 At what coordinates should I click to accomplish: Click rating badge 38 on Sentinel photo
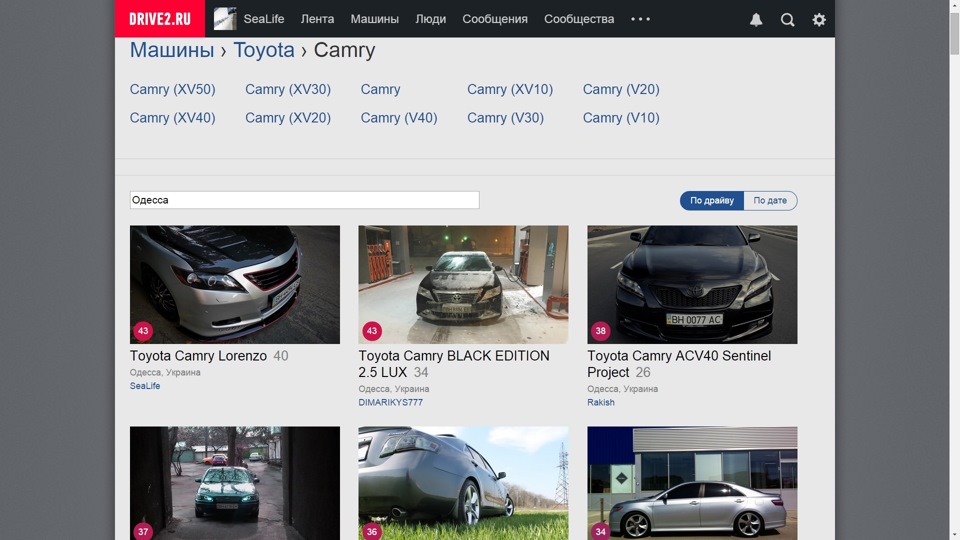click(601, 331)
